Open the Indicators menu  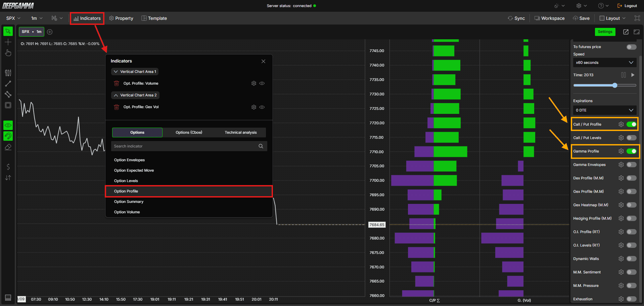pos(87,18)
